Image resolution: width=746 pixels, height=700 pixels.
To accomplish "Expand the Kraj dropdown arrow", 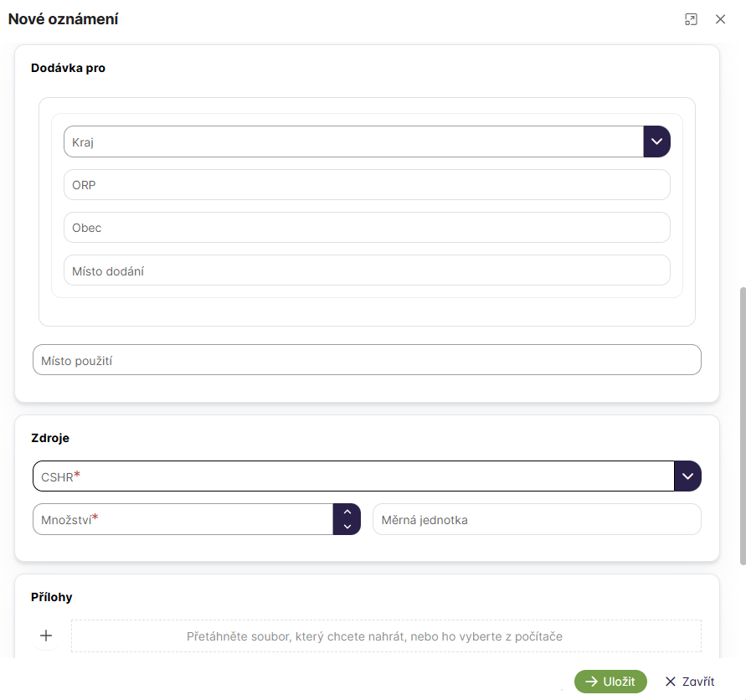I will tap(656, 142).
